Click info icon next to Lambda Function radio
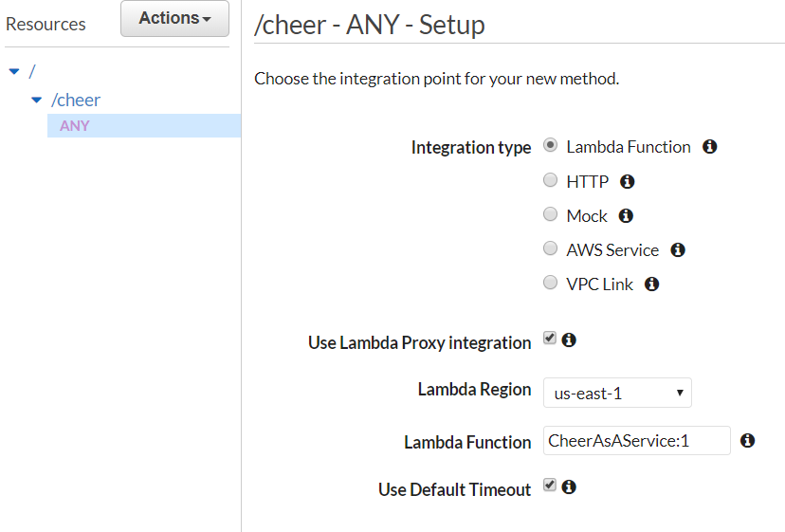 [x=709, y=147]
